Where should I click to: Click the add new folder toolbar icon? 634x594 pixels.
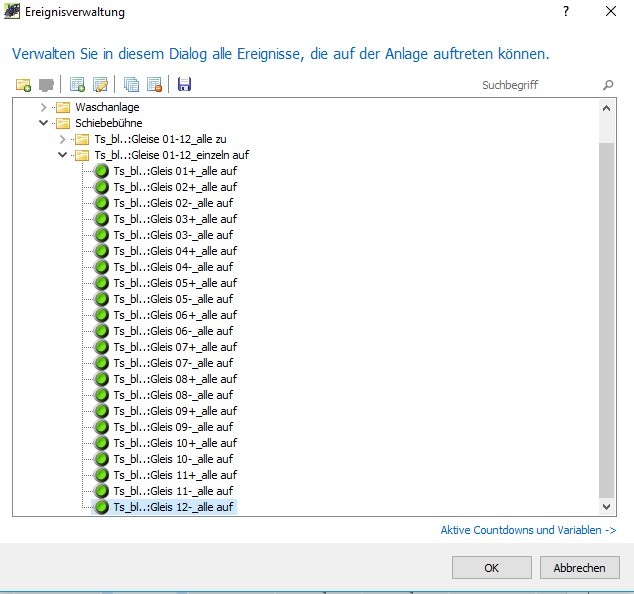tap(23, 85)
